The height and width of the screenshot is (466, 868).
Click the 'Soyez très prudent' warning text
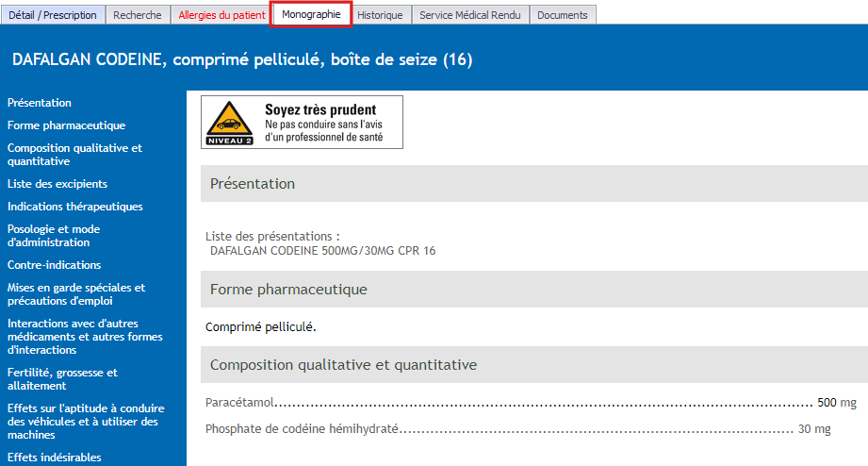(320, 109)
